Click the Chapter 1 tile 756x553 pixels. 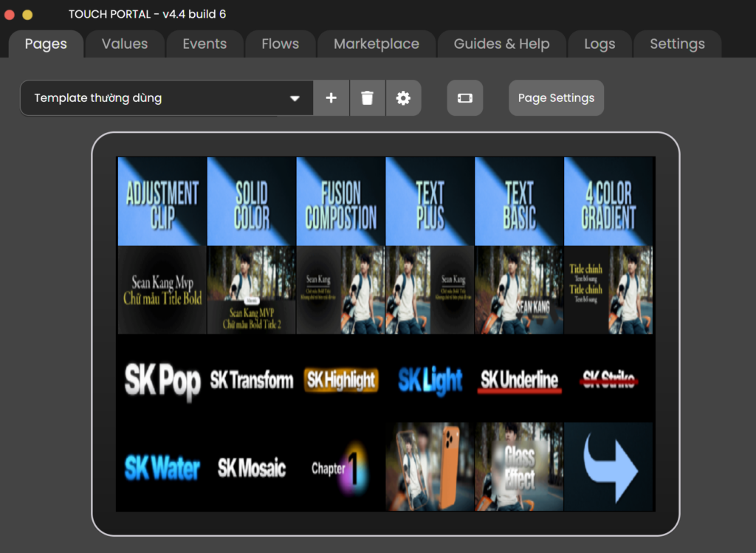340,468
